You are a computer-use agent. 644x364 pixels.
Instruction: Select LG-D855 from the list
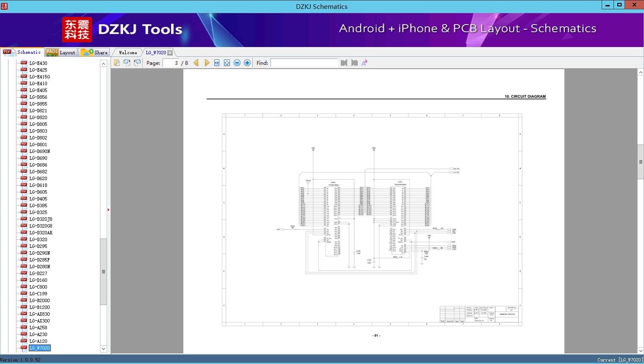tap(38, 104)
